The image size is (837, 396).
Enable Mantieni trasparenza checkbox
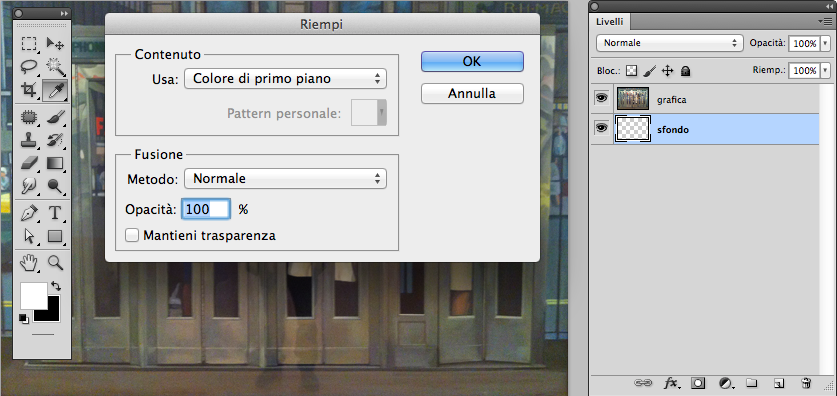[132, 235]
